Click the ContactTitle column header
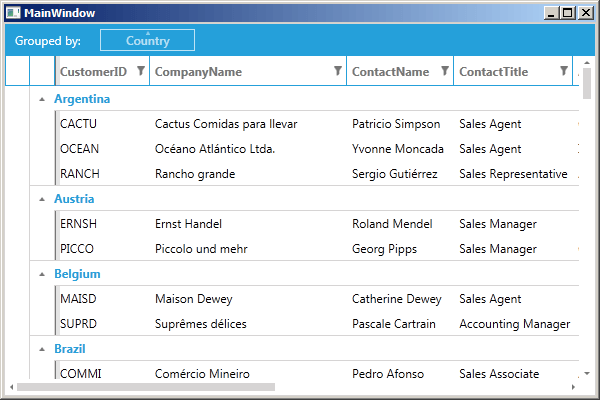 (x=500, y=72)
